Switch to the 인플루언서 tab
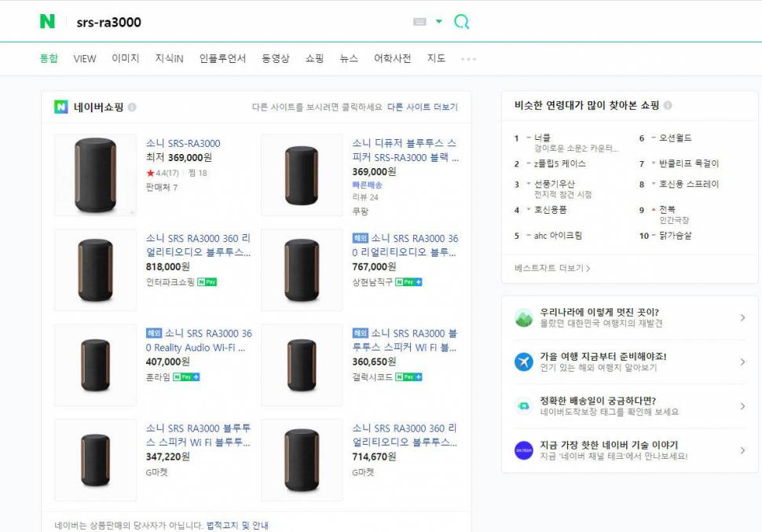This screenshot has width=762, height=532. 222,58
